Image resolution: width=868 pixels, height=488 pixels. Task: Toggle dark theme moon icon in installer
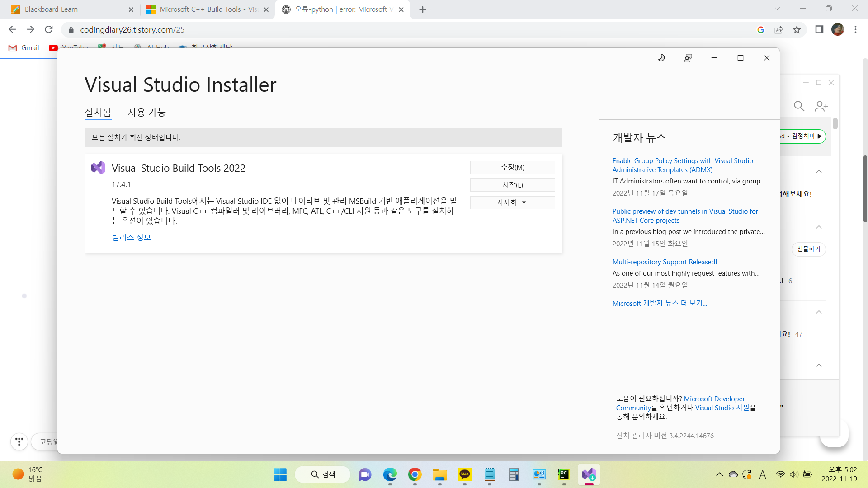[x=661, y=58]
